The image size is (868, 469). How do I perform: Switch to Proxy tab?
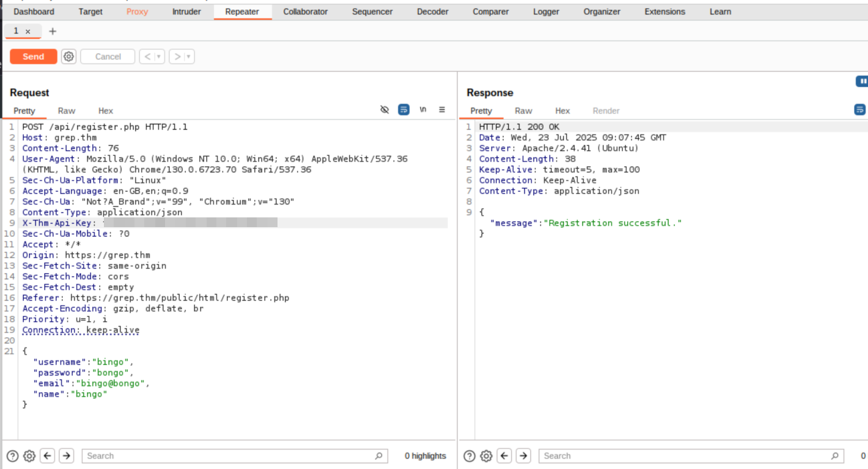(137, 12)
